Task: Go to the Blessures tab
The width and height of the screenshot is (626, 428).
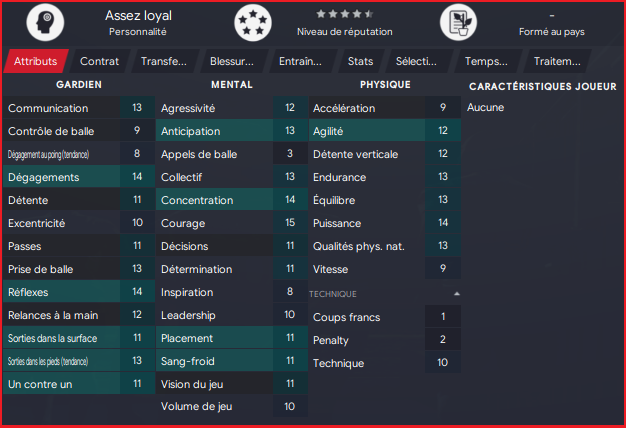Action: pyautogui.click(x=232, y=61)
